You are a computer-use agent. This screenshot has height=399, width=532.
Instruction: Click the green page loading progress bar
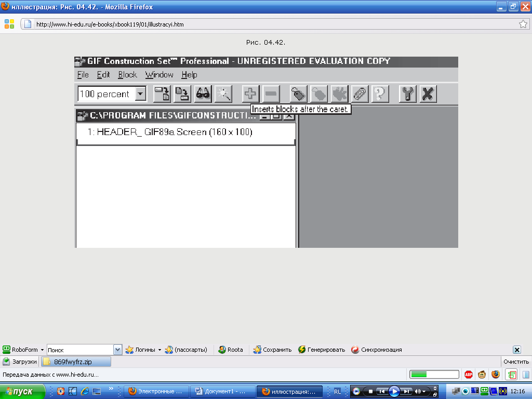434,375
